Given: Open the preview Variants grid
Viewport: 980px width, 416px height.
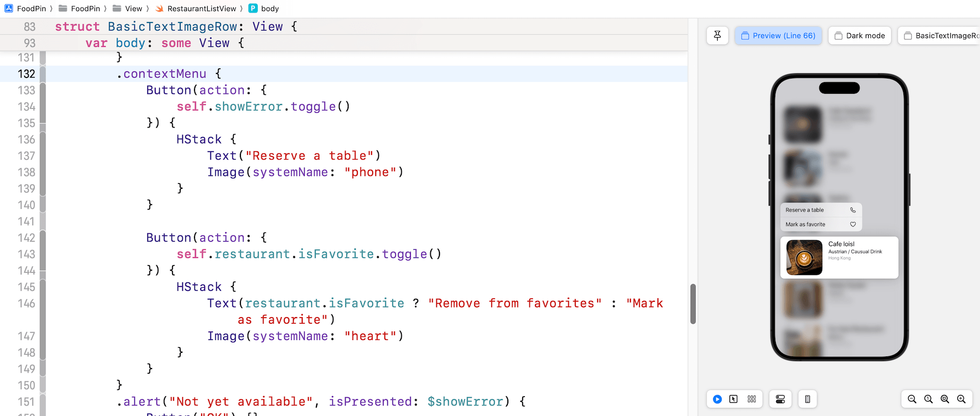Looking at the screenshot, I should click(751, 399).
